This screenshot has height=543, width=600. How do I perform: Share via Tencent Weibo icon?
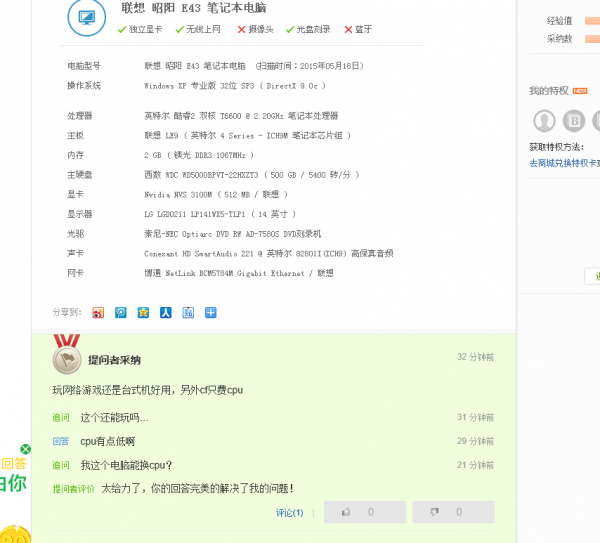coord(121,313)
